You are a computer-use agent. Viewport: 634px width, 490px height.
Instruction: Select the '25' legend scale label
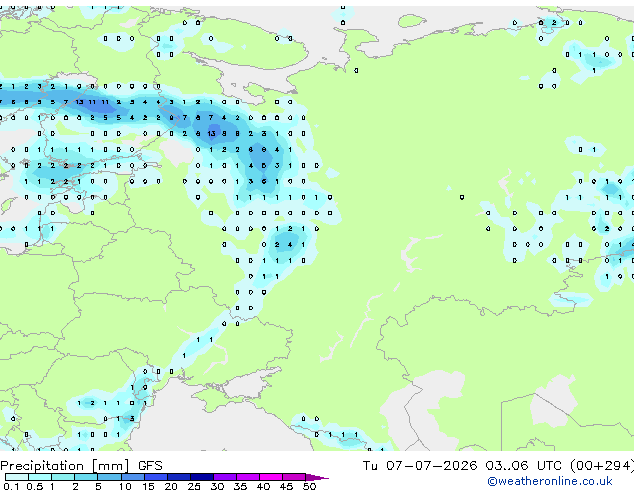click(194, 486)
